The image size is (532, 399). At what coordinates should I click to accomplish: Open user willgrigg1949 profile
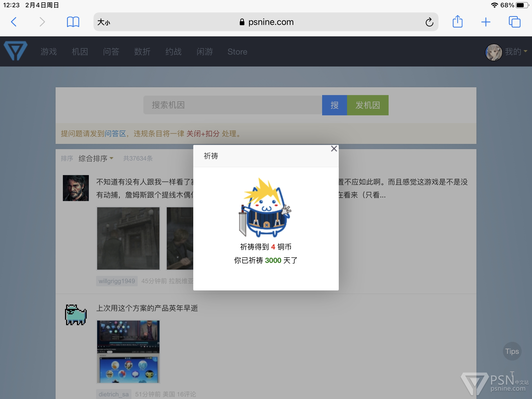117,281
